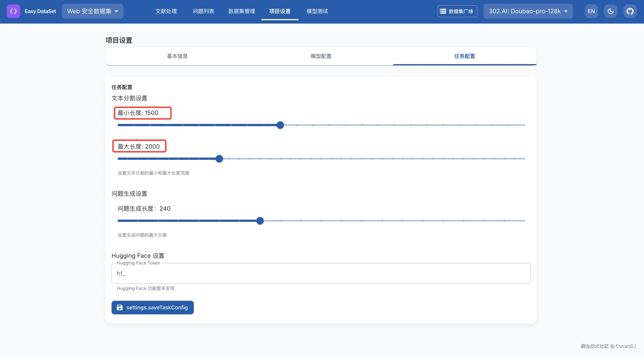Switch to 基本信息 settings tab
Screen dimensions: 644x357
pos(177,56)
